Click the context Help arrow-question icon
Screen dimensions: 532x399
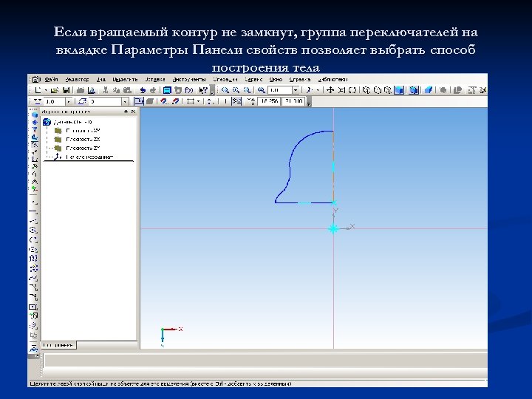203,90
